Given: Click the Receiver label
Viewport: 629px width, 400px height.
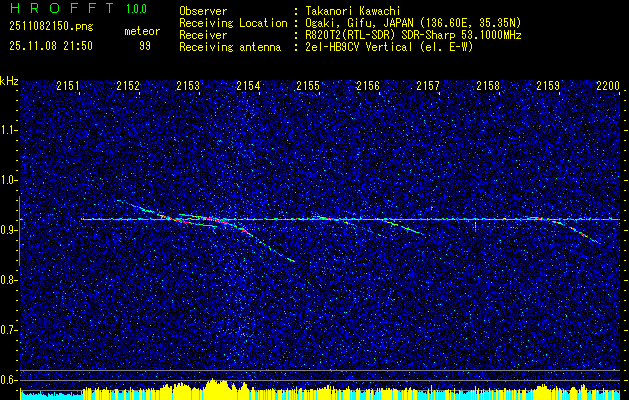Looking at the screenshot, I should point(203,35).
